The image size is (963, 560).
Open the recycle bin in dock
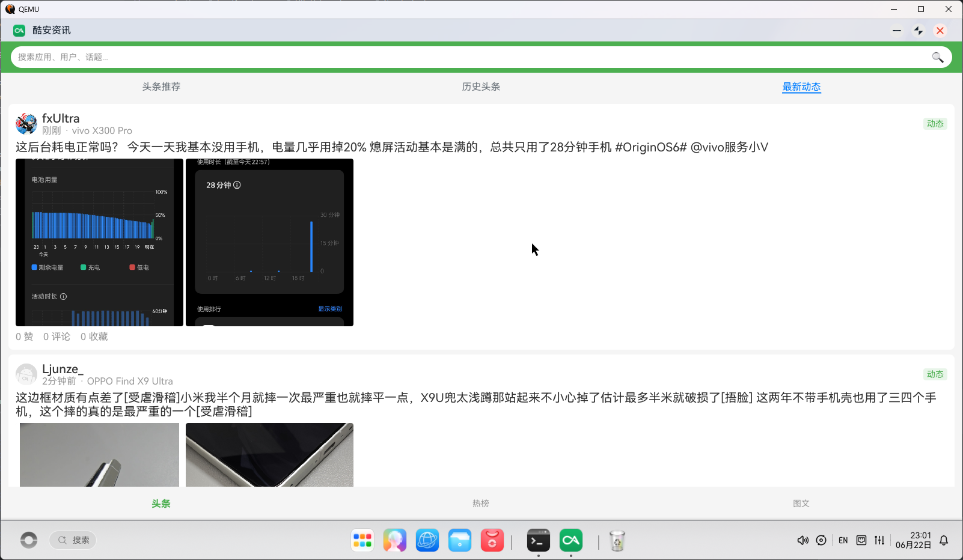617,540
